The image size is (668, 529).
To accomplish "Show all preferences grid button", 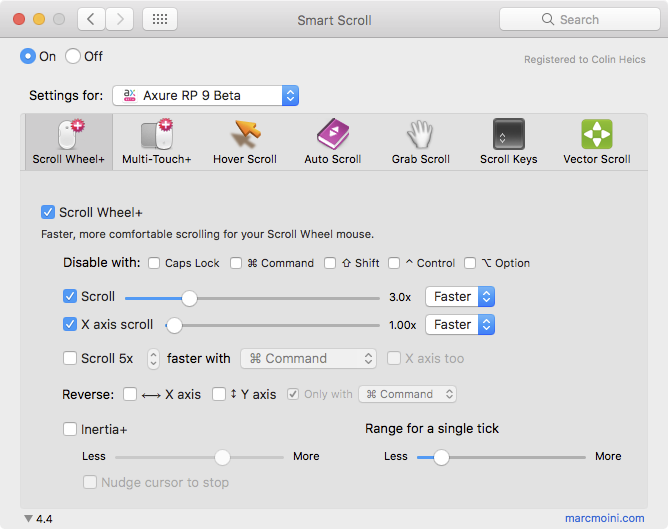I will pos(160,19).
